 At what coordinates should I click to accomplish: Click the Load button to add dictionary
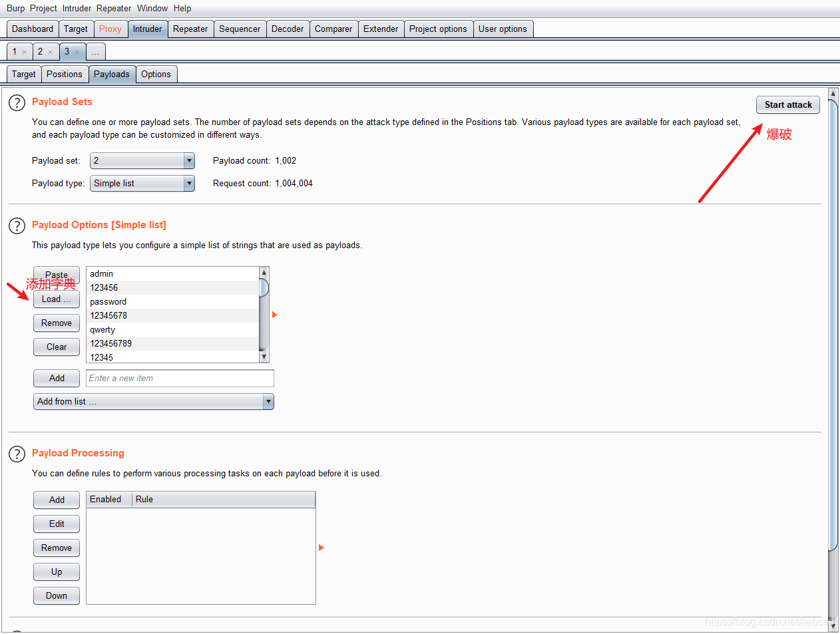(57, 299)
